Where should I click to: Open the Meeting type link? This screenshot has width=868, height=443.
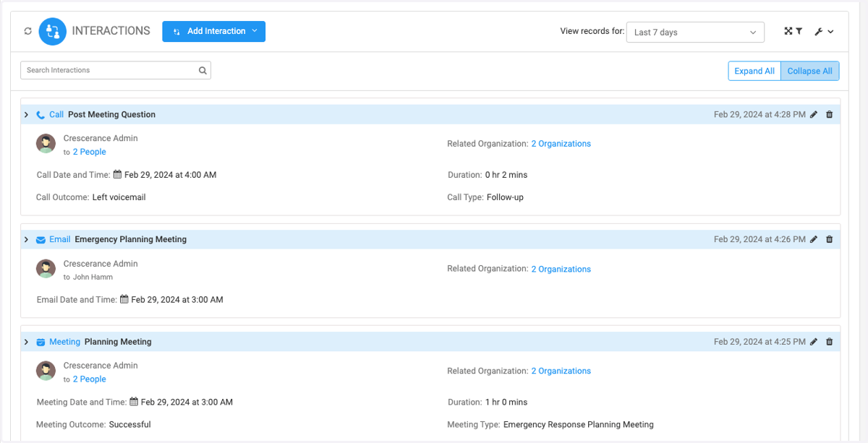[x=65, y=342]
